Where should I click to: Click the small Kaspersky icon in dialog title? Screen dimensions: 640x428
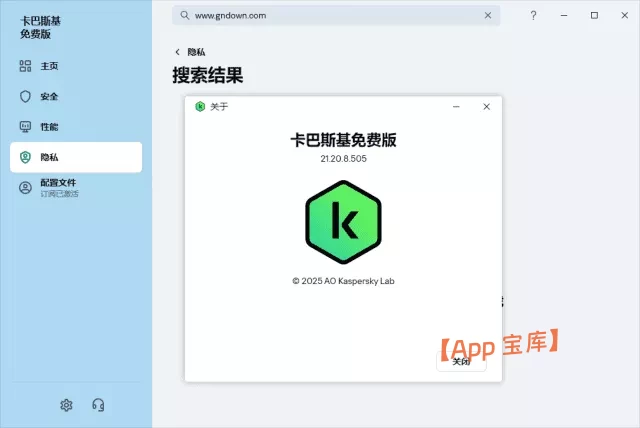pyautogui.click(x=200, y=106)
